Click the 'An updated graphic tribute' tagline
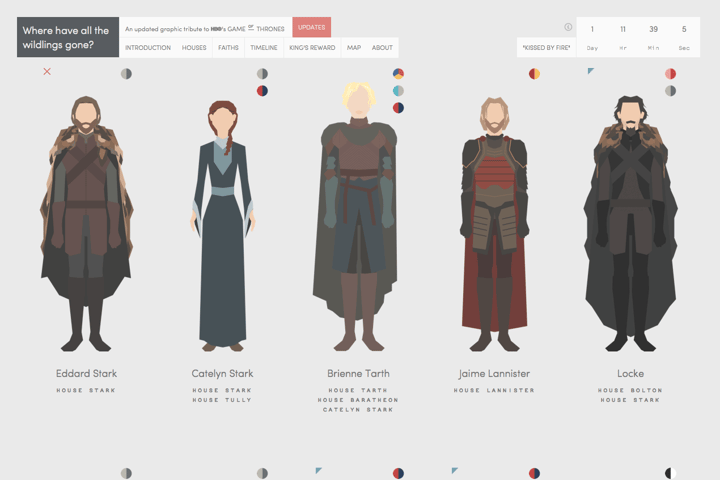This screenshot has height=480, width=720. pyautogui.click(x=205, y=28)
